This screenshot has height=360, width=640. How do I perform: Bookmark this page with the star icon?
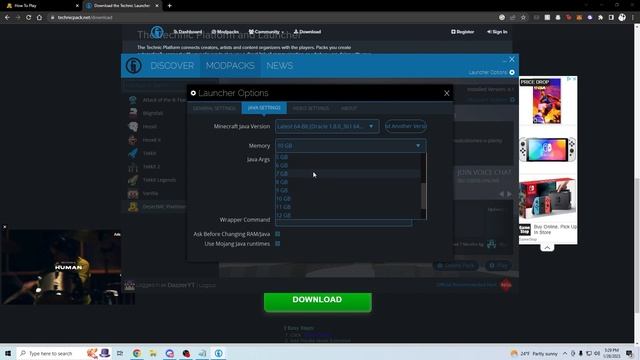click(523, 18)
